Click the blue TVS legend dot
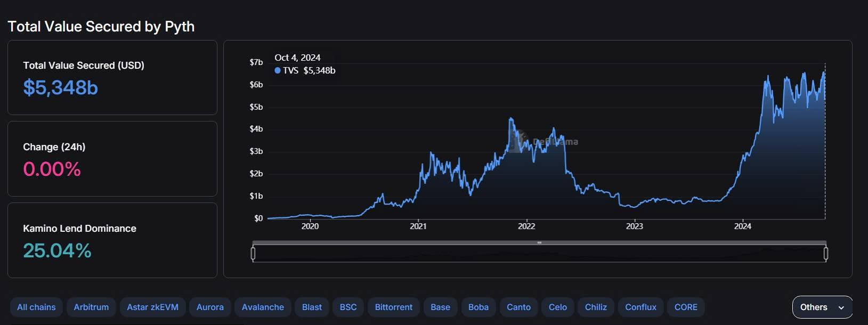 point(278,70)
